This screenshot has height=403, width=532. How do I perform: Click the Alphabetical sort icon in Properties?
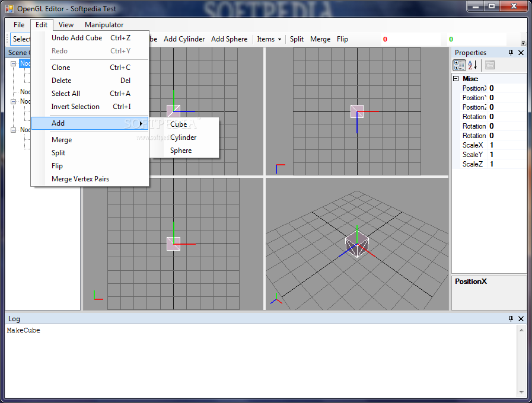click(472, 65)
